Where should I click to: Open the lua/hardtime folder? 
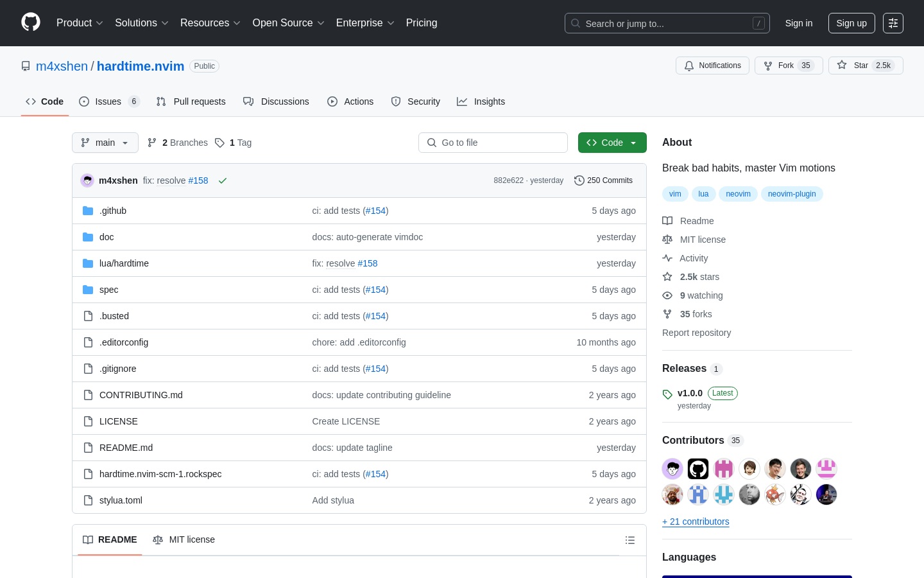124,263
